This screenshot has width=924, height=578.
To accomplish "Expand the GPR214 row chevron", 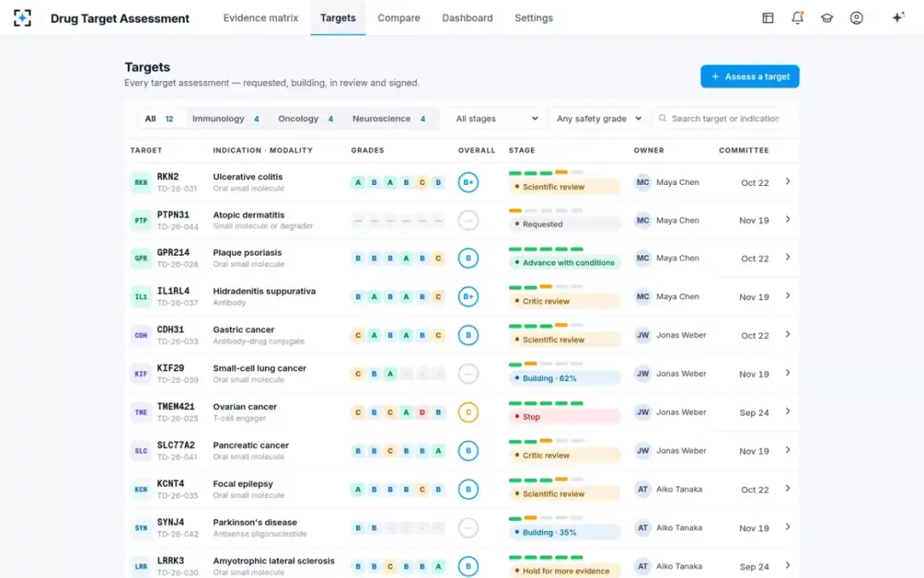I will tap(788, 257).
